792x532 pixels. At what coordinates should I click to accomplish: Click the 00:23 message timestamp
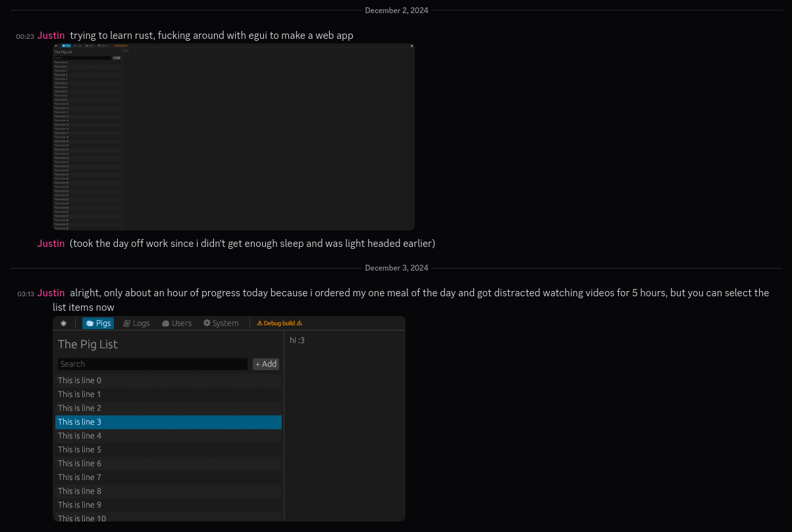[x=25, y=37]
